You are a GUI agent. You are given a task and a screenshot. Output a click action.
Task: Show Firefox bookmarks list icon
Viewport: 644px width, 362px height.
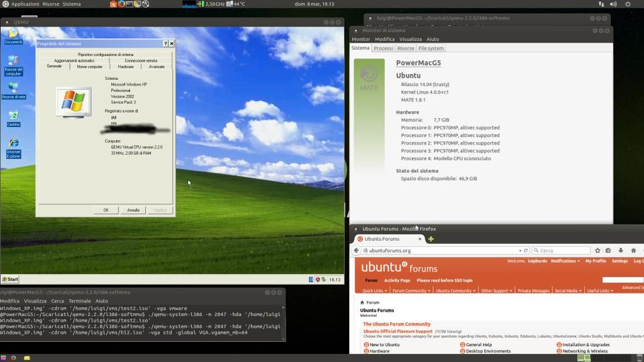pyautogui.click(x=608, y=250)
